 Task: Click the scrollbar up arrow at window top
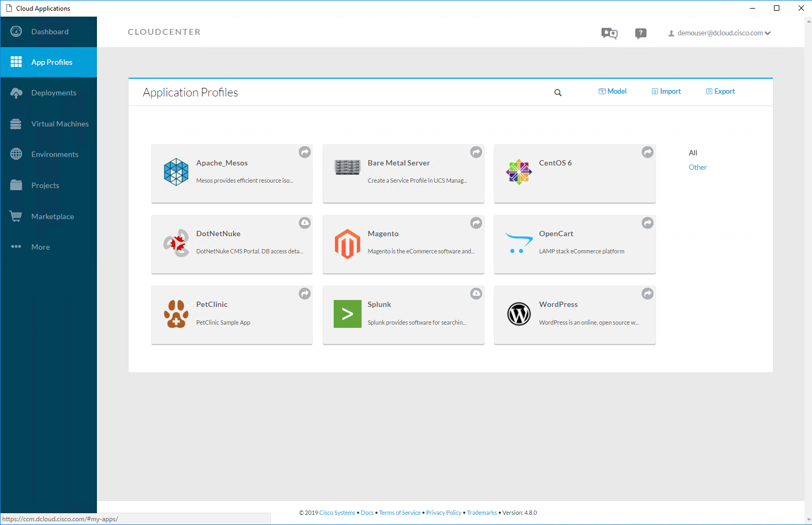(x=808, y=21)
